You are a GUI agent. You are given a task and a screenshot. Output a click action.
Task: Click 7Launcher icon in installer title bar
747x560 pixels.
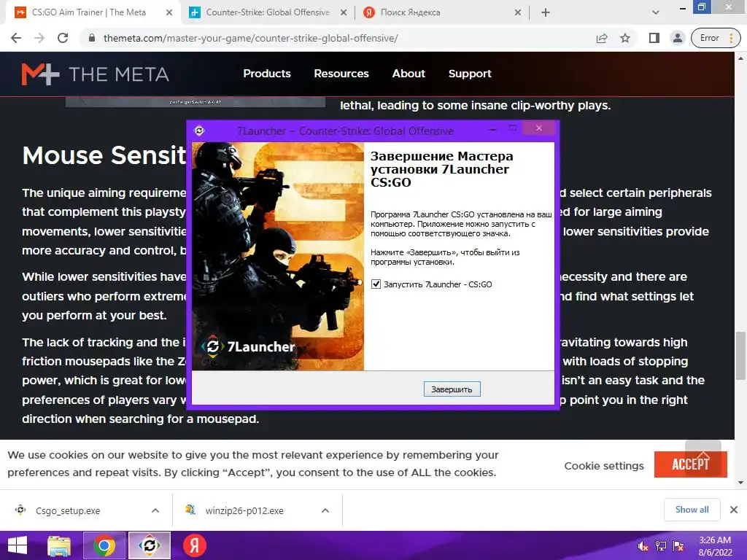pos(200,131)
